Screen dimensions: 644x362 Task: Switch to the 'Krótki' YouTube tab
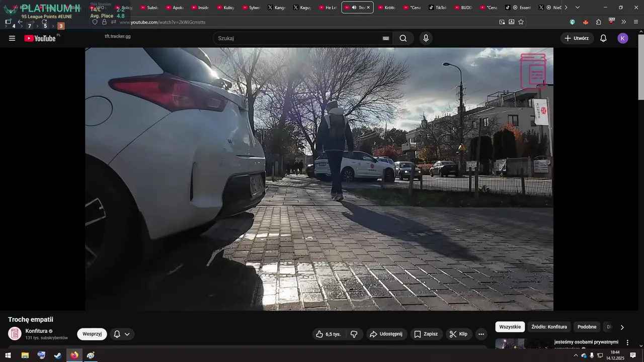click(386, 8)
